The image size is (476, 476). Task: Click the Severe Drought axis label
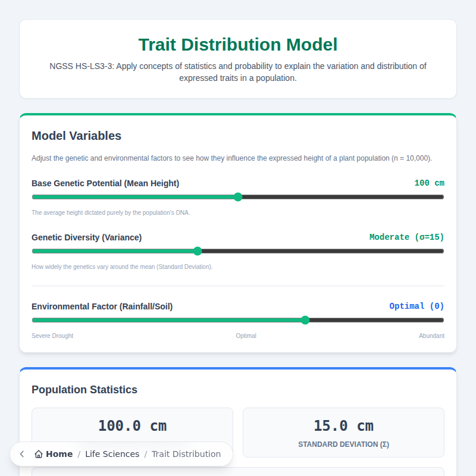point(52,336)
